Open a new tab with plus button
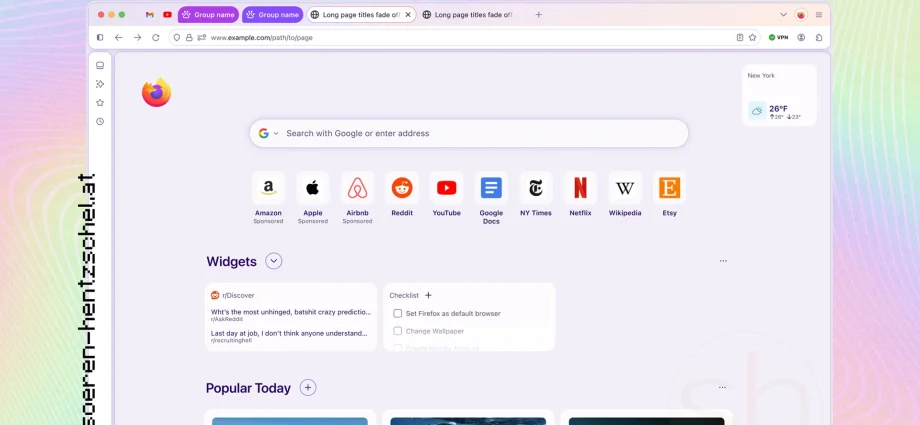The width and height of the screenshot is (920, 425). coord(539,15)
